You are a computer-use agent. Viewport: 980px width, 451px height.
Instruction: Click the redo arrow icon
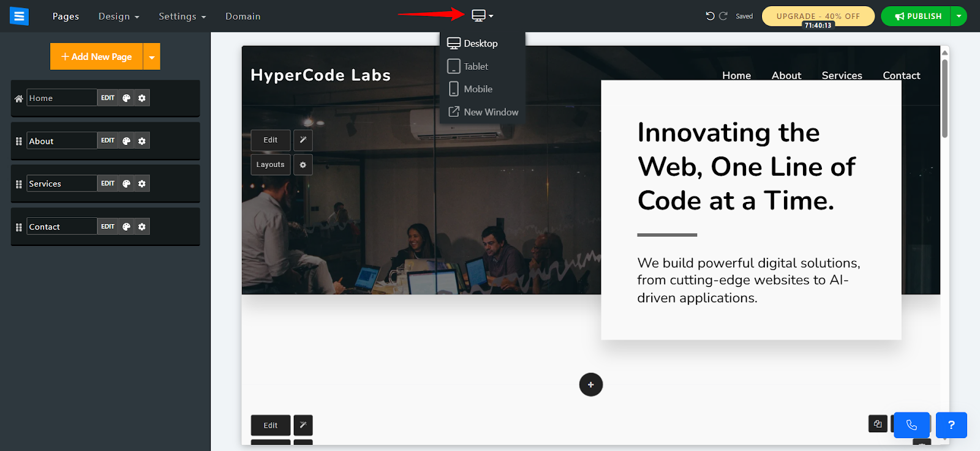click(x=723, y=16)
